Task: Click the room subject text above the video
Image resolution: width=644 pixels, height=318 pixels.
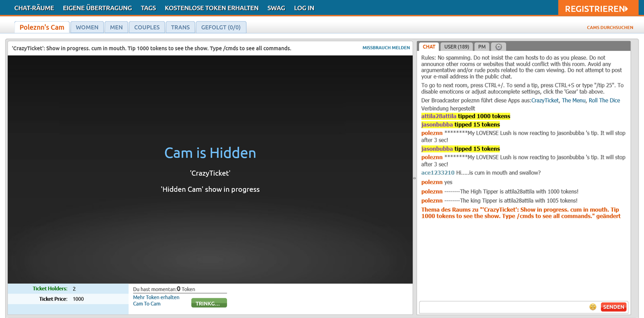Action: point(151,48)
